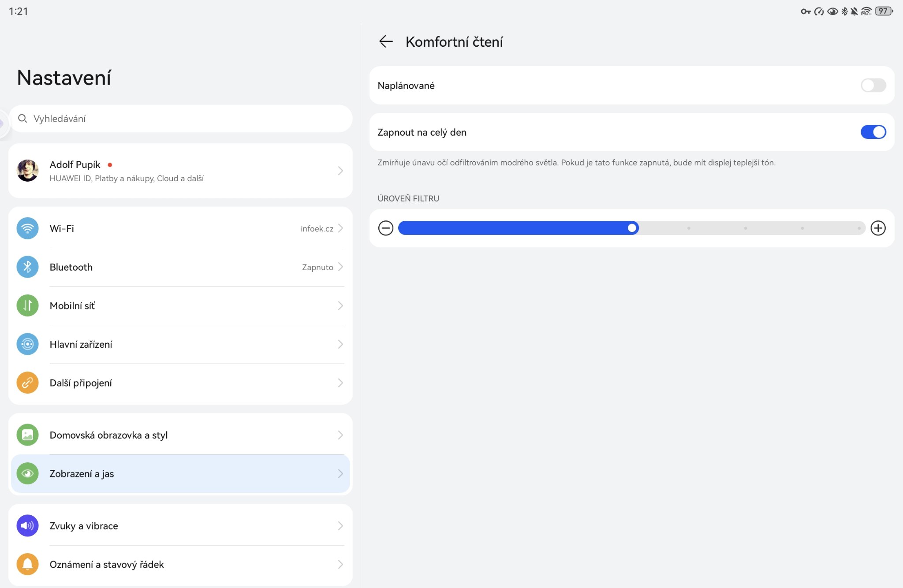Open Bluetooth chevron next to Zapnuto
The width and height of the screenshot is (903, 588).
click(x=340, y=267)
